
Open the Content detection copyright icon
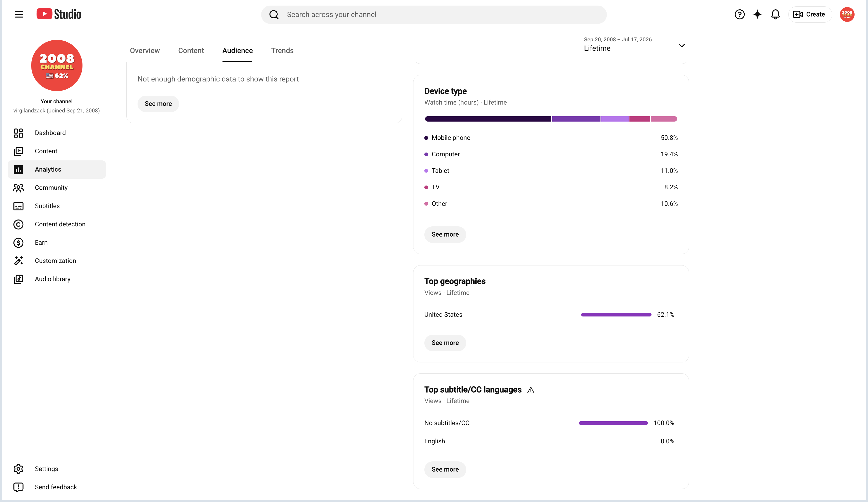18,224
